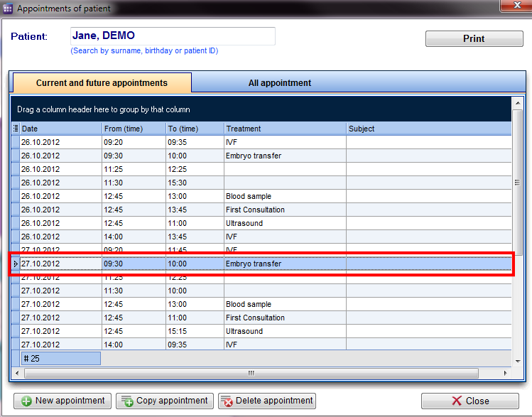Select 26.10.2012 First Consultation cell
This screenshot has height=417, width=532.
click(285, 210)
